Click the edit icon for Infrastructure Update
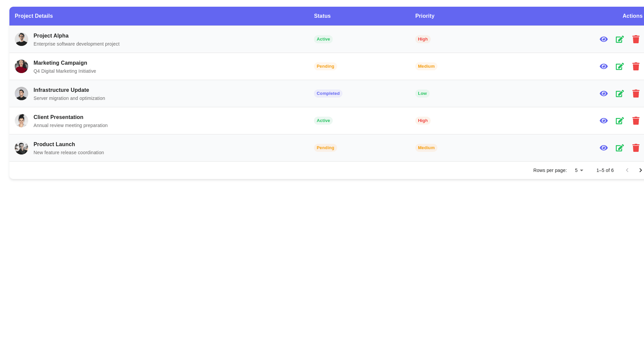 tap(620, 94)
